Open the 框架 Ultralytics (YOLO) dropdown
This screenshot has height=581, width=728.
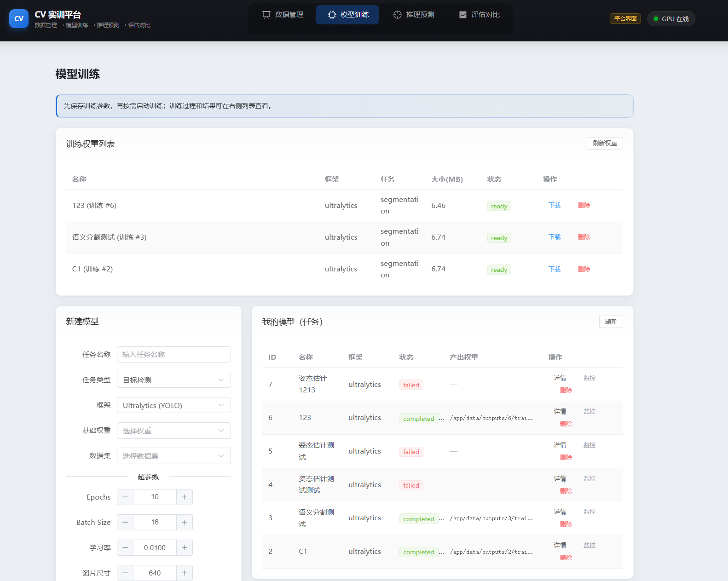pyautogui.click(x=173, y=405)
